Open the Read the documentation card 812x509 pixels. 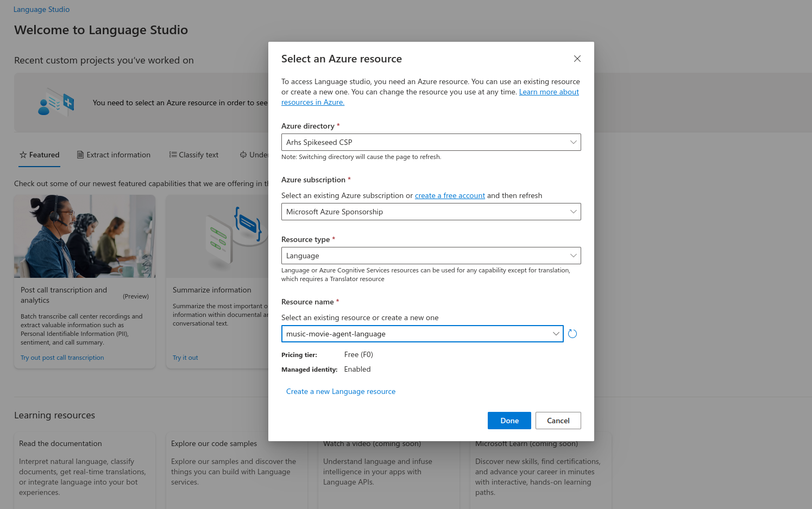point(85,470)
